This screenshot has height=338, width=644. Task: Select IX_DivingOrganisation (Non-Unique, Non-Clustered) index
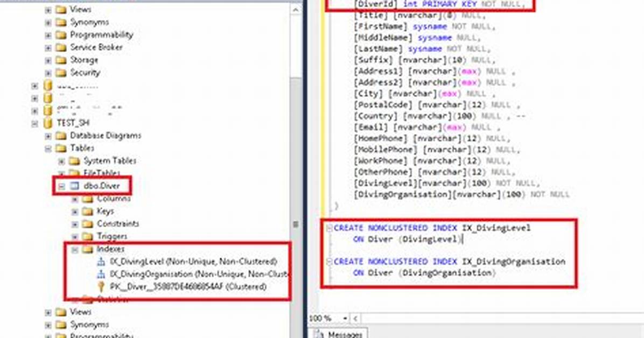[199, 274]
